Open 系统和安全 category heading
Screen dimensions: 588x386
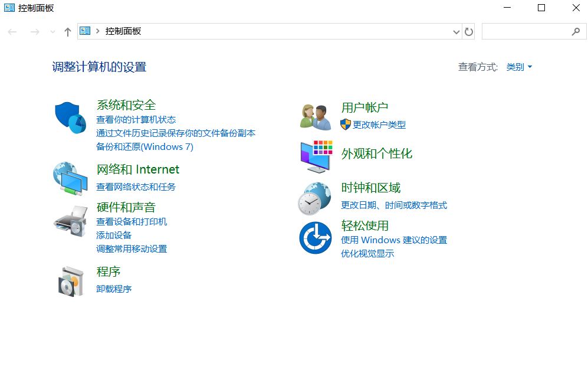tap(126, 105)
